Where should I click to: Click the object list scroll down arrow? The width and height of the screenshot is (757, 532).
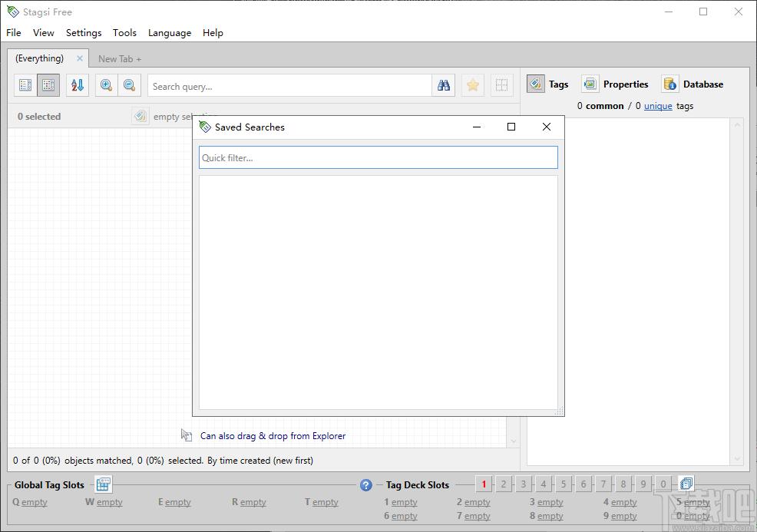coord(513,441)
